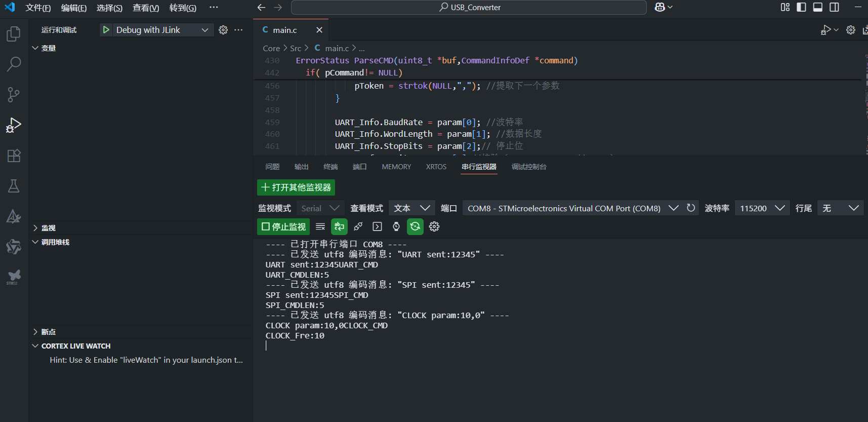
Task: Open the COM8 port selection dropdown
Action: coord(572,208)
